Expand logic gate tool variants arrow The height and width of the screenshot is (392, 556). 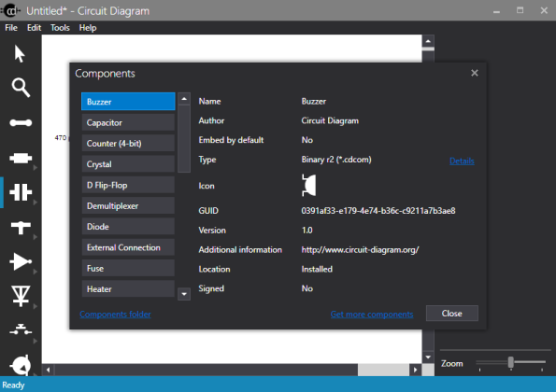(36, 272)
